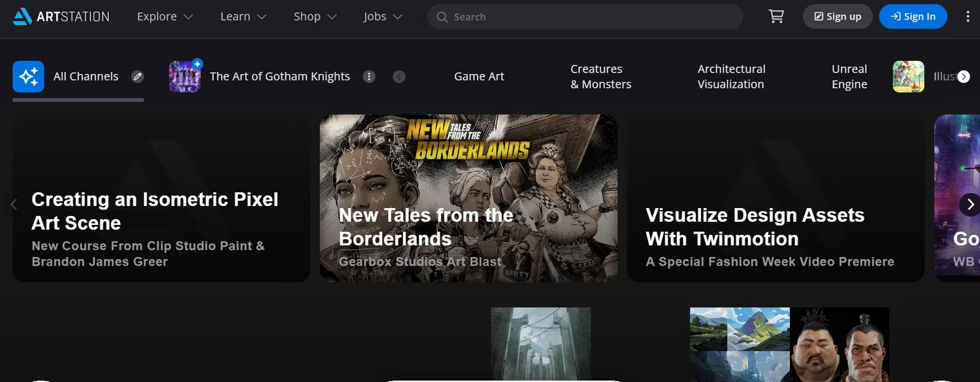Image resolution: width=980 pixels, height=382 pixels.
Task: Open Creating an Isometric Pixel Art Scene card
Action: (161, 198)
